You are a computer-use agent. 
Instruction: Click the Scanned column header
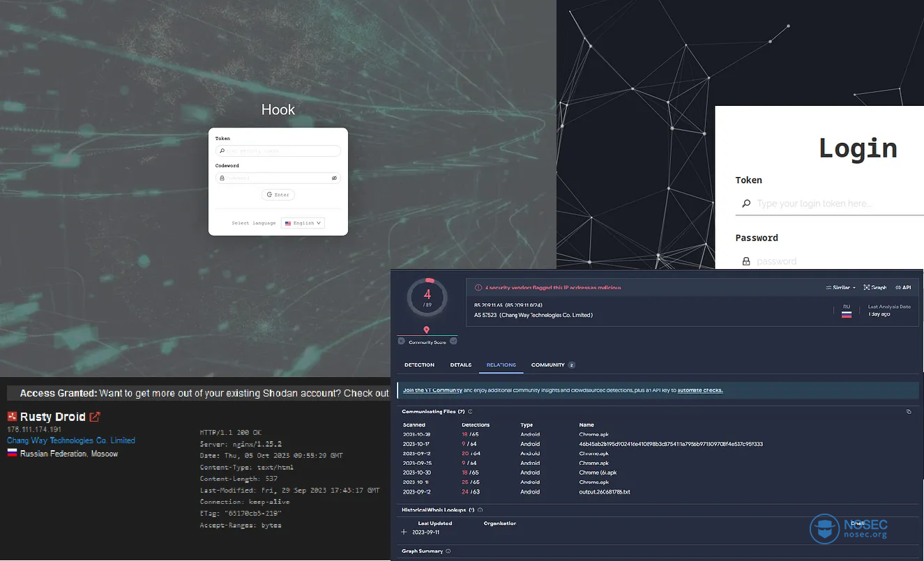click(414, 424)
